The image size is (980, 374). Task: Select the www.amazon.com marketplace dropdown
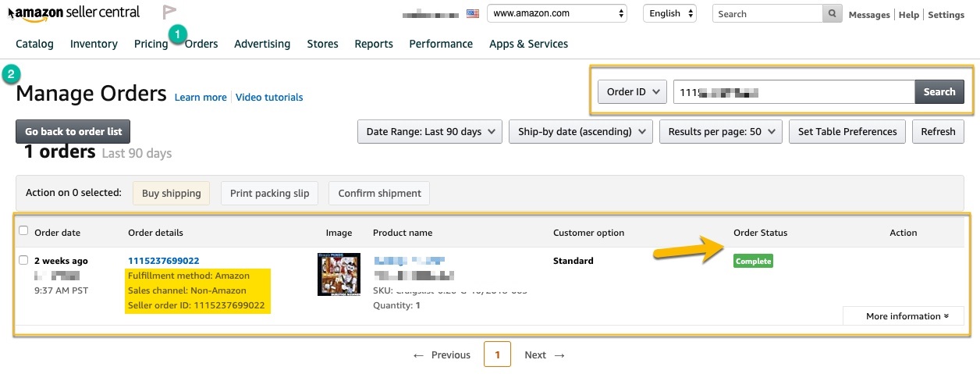557,13
